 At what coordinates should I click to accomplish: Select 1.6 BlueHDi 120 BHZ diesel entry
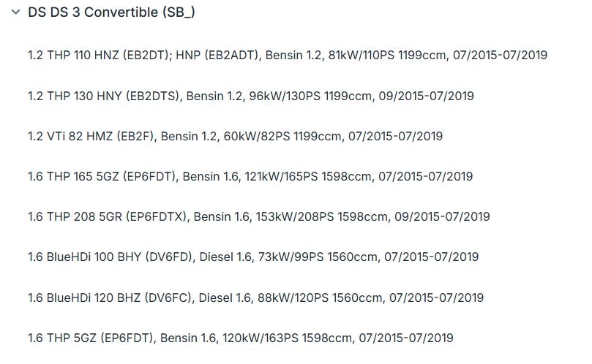click(255, 298)
